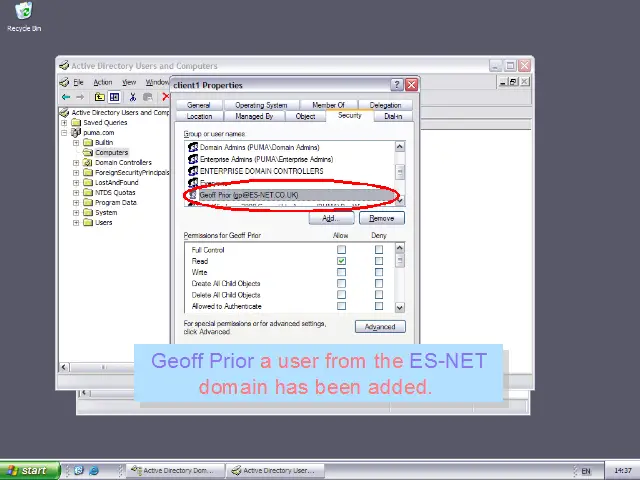The width and height of the screenshot is (640, 480).
Task: Tick Deny checkbox for Write
Action: click(379, 272)
